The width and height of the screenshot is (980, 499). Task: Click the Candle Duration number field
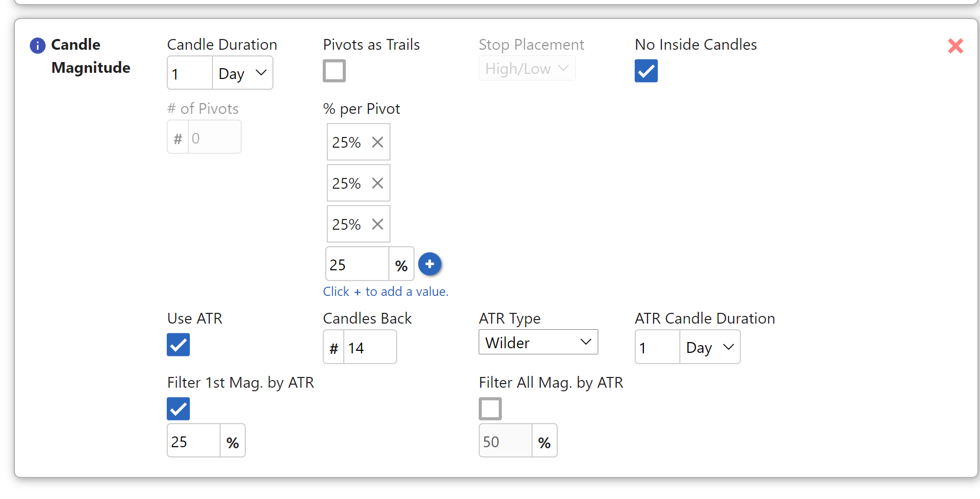pos(190,73)
